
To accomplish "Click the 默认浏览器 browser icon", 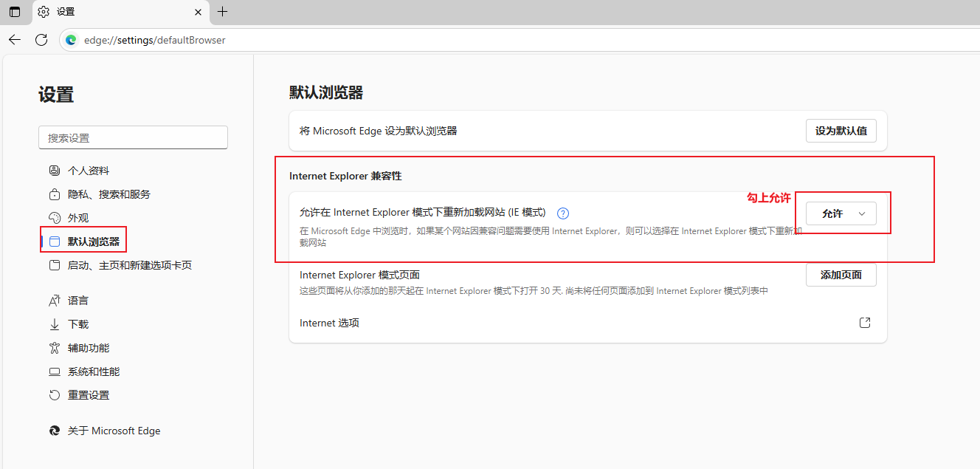I will 54,242.
